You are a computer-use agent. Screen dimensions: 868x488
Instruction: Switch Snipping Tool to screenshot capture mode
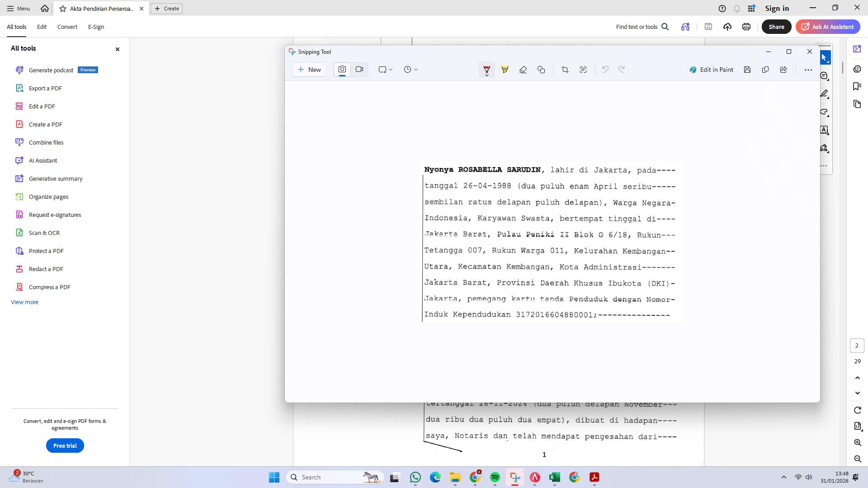pos(342,70)
